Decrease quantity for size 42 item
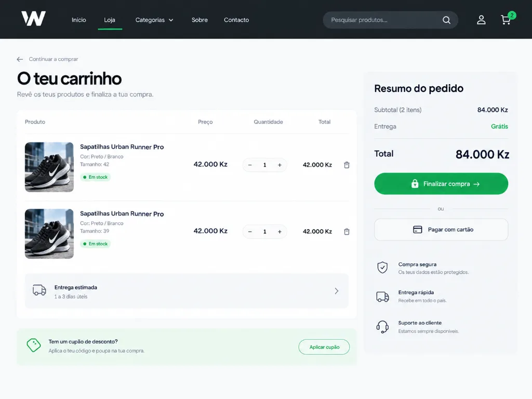 (250, 165)
